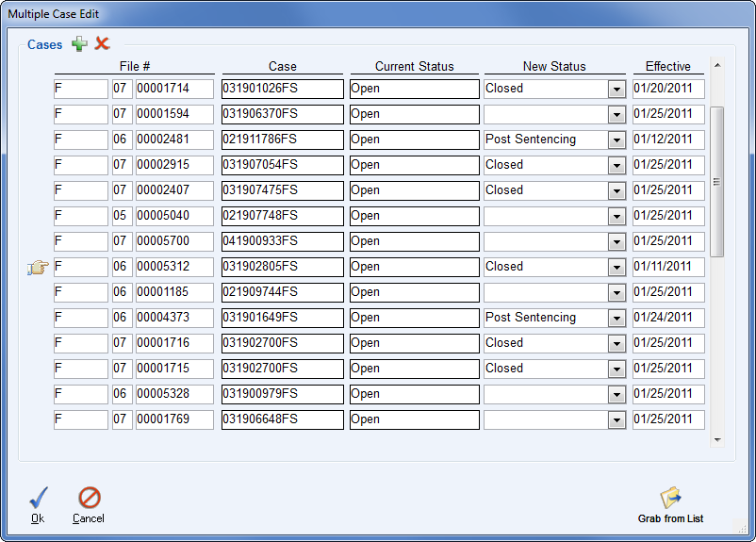Click Grab from List label
This screenshot has height=542, width=756.
click(x=670, y=518)
